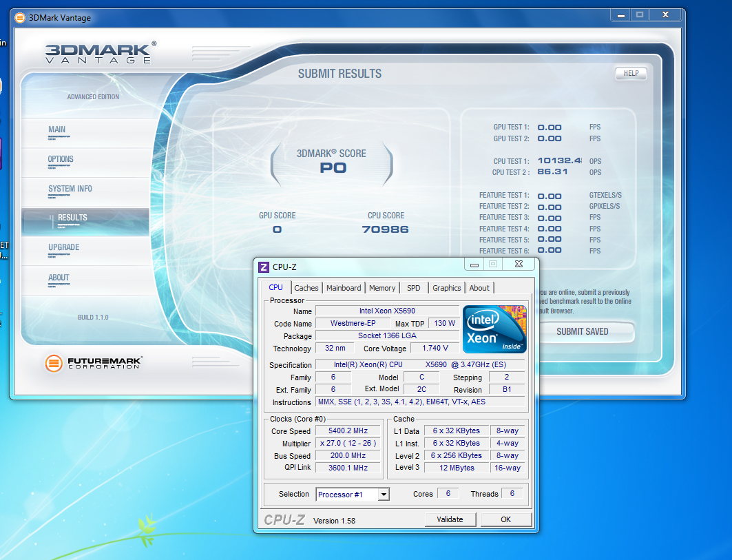Open the Processor selection dropdown
This screenshot has width=732, height=560.
[x=384, y=494]
